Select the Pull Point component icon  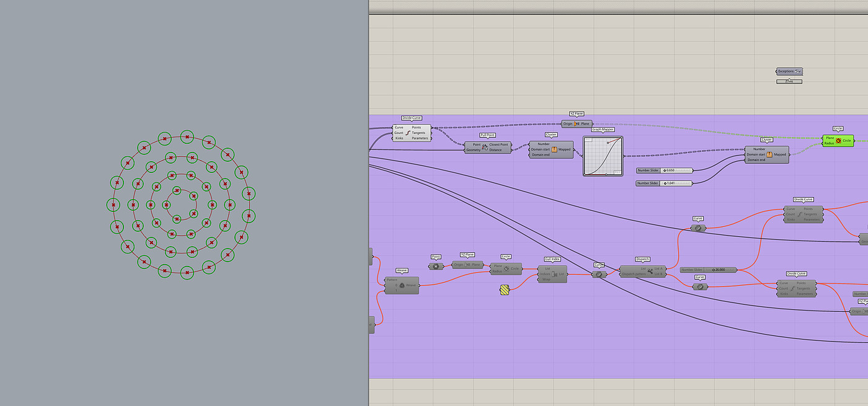pyautogui.click(x=485, y=147)
